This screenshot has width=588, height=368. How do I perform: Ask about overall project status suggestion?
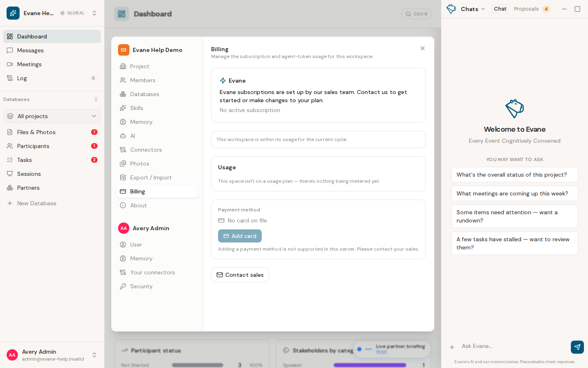(514, 175)
